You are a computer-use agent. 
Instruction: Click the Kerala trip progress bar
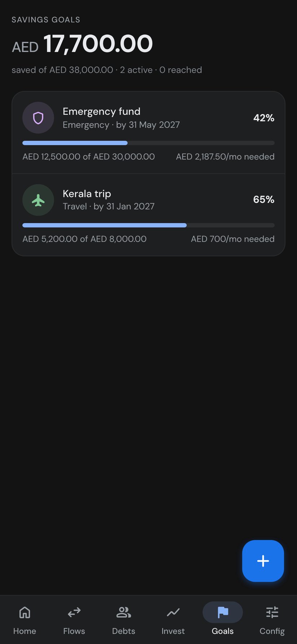pyautogui.click(x=148, y=225)
